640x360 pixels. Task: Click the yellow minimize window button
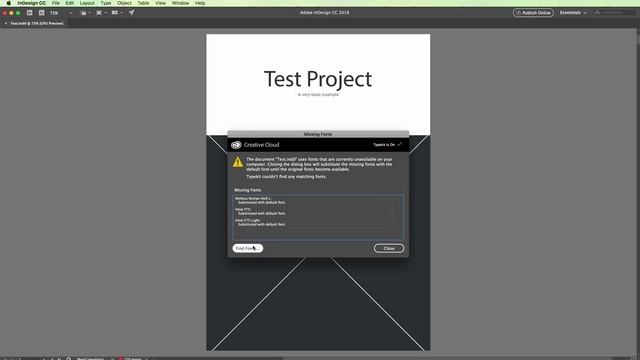pos(11,13)
